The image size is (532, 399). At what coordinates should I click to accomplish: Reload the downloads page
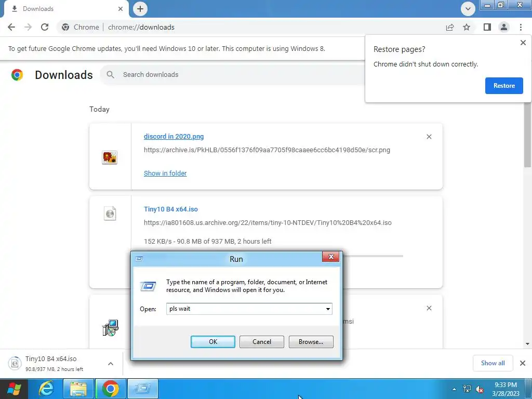pyautogui.click(x=45, y=27)
